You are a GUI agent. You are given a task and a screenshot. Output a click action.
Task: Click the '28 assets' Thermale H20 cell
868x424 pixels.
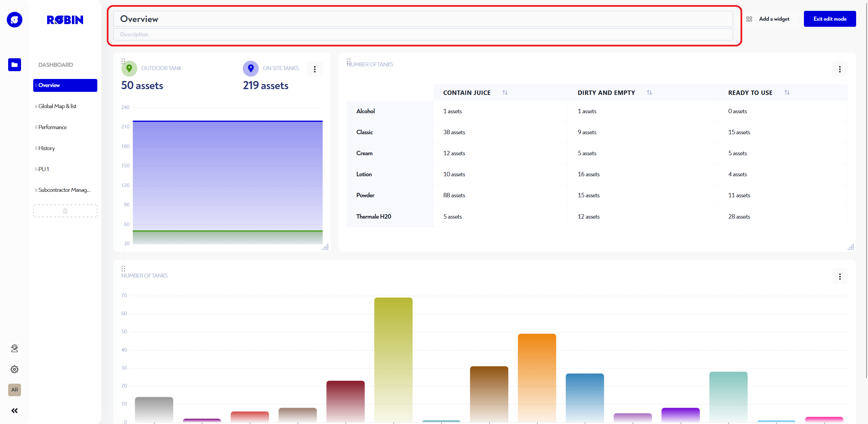click(x=739, y=217)
